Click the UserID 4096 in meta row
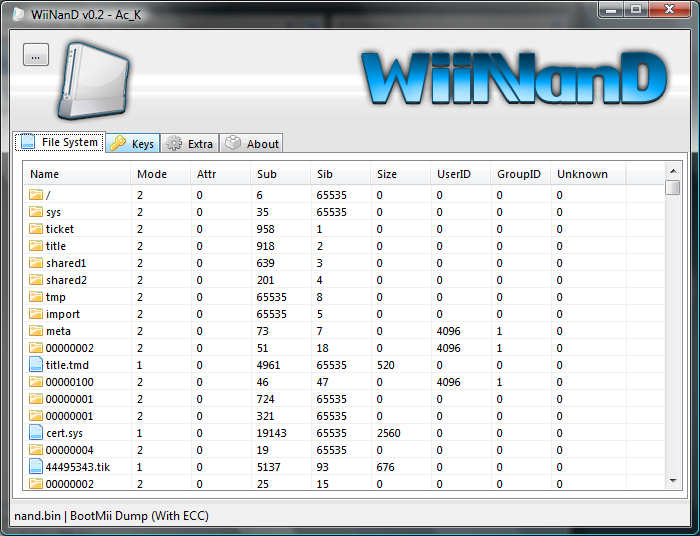 click(448, 331)
